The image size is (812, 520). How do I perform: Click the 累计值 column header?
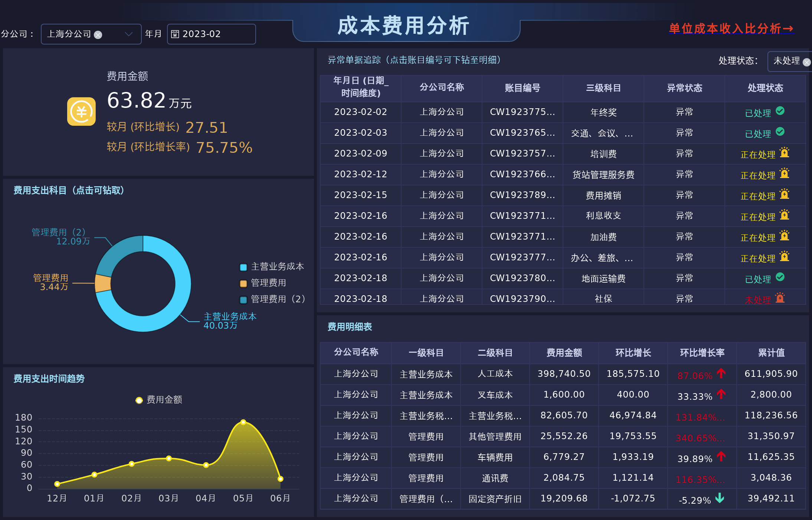(x=771, y=353)
